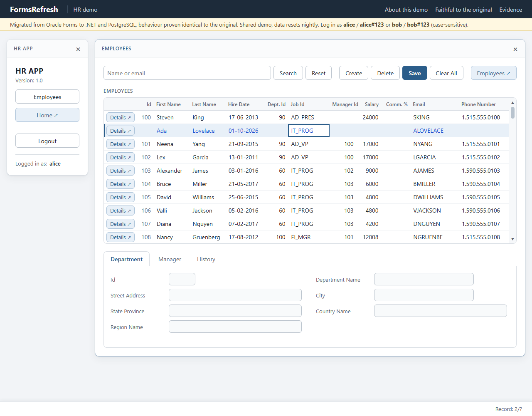Screen dimensions: 532x416
Task: Click the Search button
Action: (x=288, y=73)
